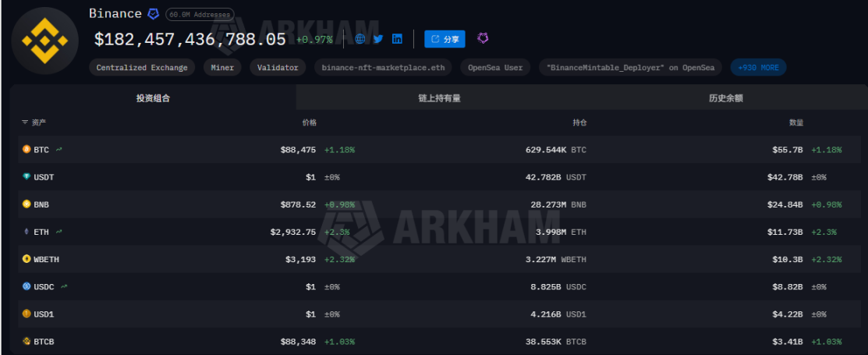Click the USDC value $8.82B
Screen dimensions: 868x355
(788, 287)
